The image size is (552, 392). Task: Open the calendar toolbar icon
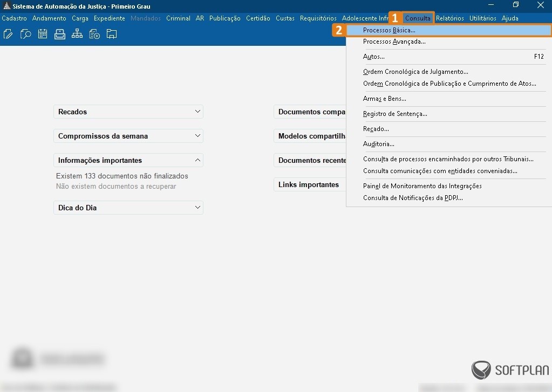[x=43, y=34]
